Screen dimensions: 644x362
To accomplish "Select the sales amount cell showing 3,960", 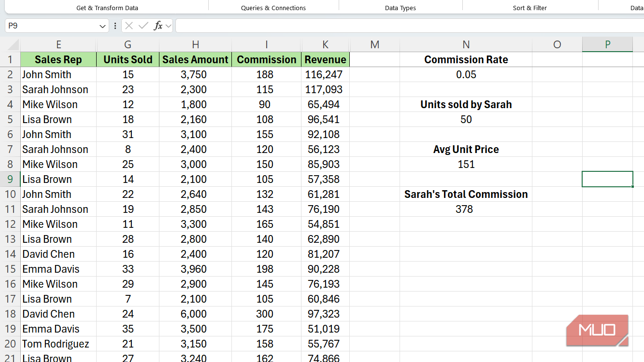I will pyautogui.click(x=195, y=269).
